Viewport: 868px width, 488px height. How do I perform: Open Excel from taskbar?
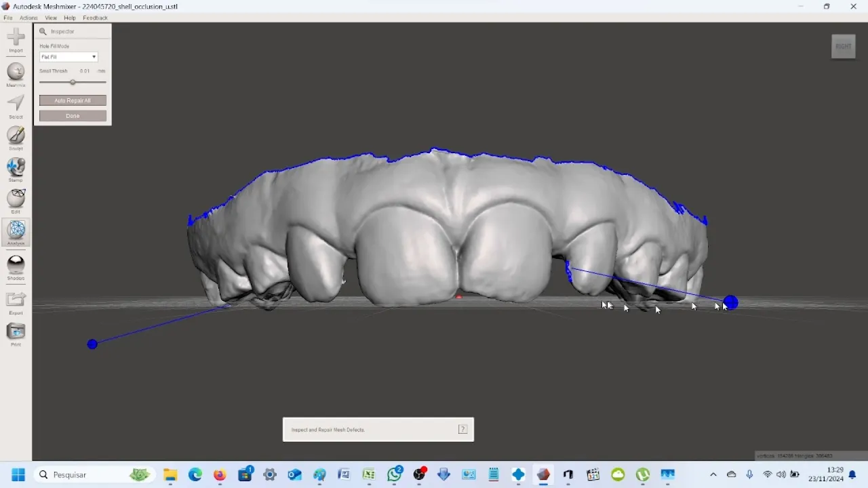coord(369,474)
